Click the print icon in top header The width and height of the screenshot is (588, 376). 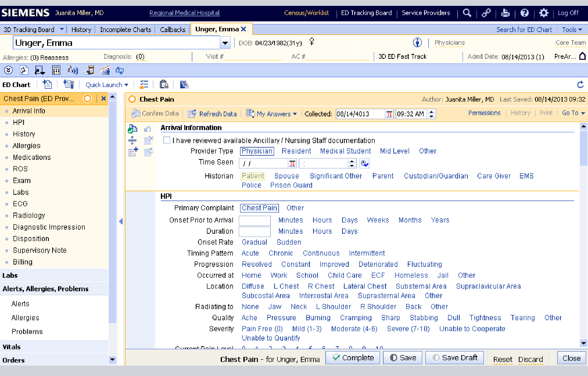(x=505, y=13)
